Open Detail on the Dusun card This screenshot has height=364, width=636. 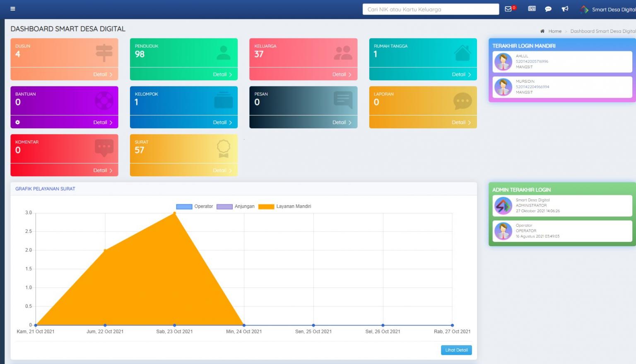click(x=103, y=74)
